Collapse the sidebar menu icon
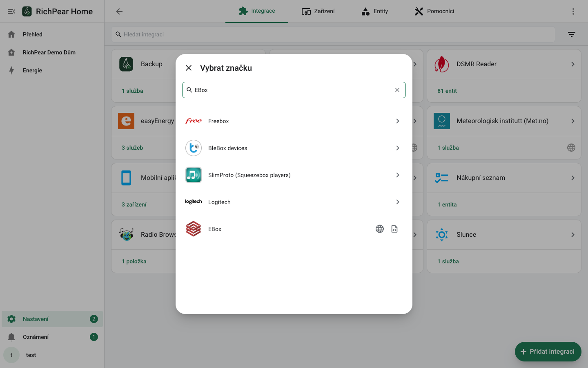The image size is (588, 368). [x=11, y=11]
